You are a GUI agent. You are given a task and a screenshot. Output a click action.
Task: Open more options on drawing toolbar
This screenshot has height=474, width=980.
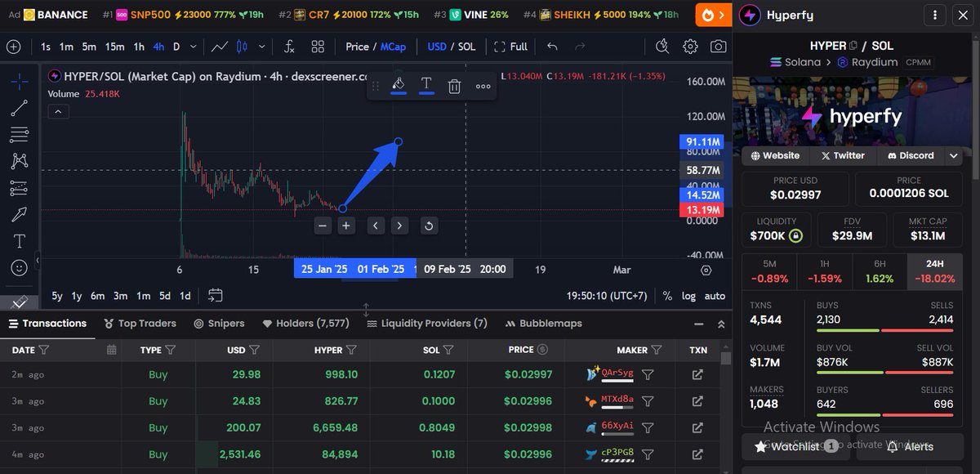pyautogui.click(x=483, y=86)
